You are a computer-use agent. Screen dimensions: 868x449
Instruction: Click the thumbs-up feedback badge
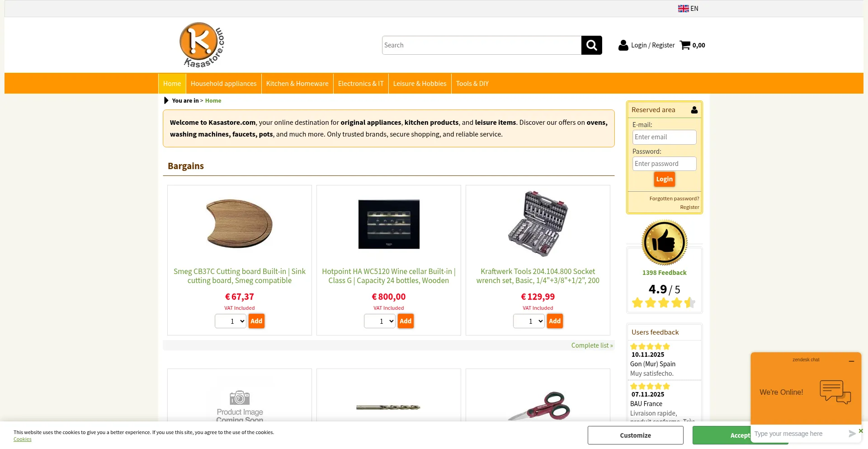click(x=665, y=242)
